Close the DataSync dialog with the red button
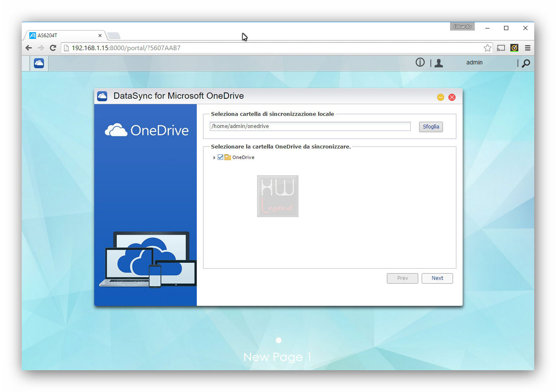556x392 pixels. coord(452,97)
